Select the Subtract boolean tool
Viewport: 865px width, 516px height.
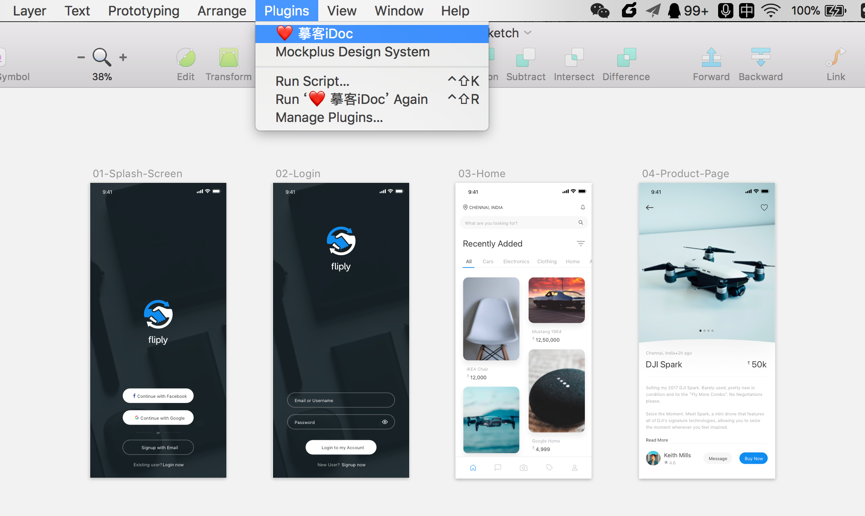(x=525, y=57)
